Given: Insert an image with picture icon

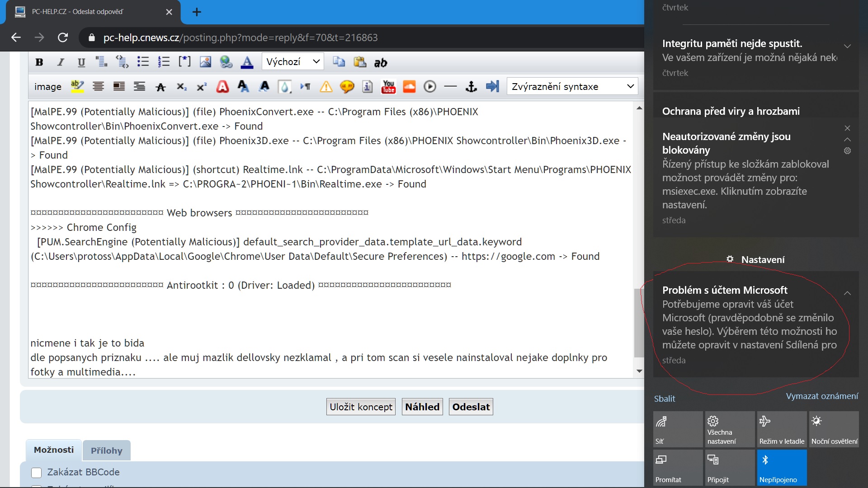Looking at the screenshot, I should click(205, 62).
